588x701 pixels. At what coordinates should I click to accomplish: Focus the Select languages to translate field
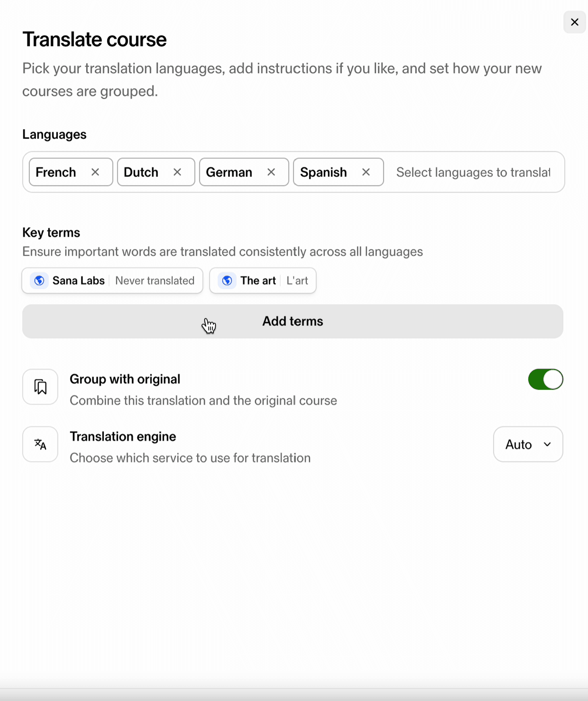coord(473,172)
